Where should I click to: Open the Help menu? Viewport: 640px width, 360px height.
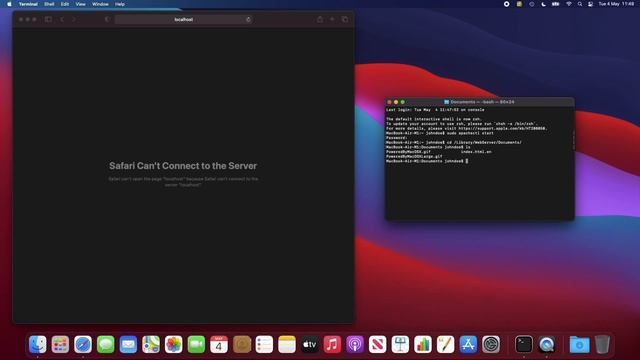[120, 4]
